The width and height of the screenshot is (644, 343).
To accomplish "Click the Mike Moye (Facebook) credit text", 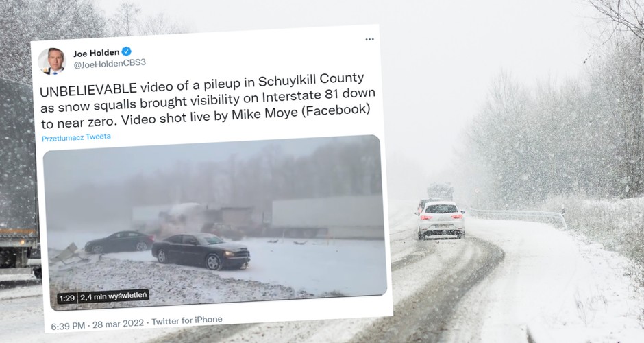I will pos(301,112).
